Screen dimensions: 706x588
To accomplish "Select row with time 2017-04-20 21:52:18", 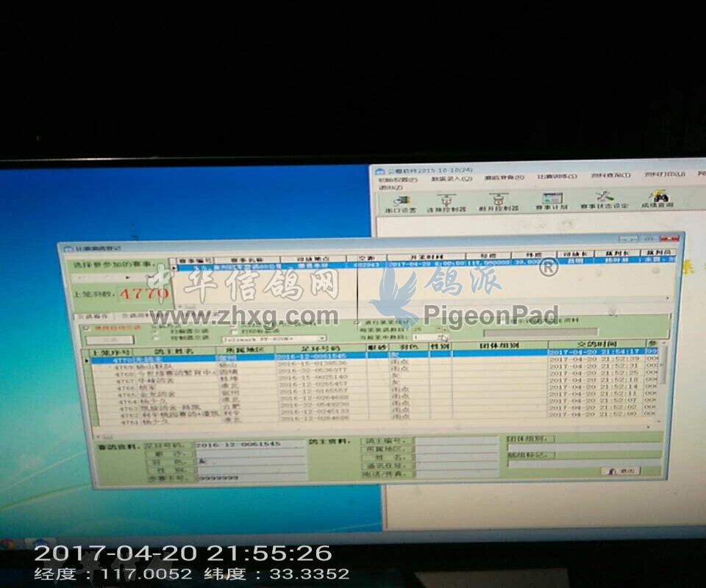I will [374, 384].
